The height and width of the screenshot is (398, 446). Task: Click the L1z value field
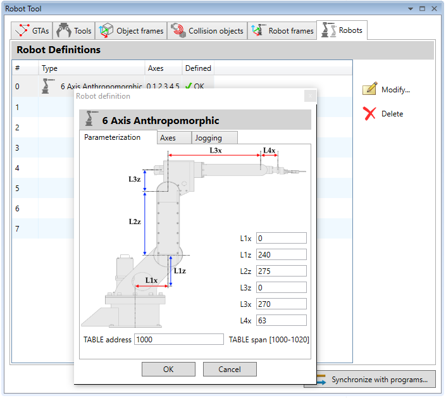(x=281, y=255)
